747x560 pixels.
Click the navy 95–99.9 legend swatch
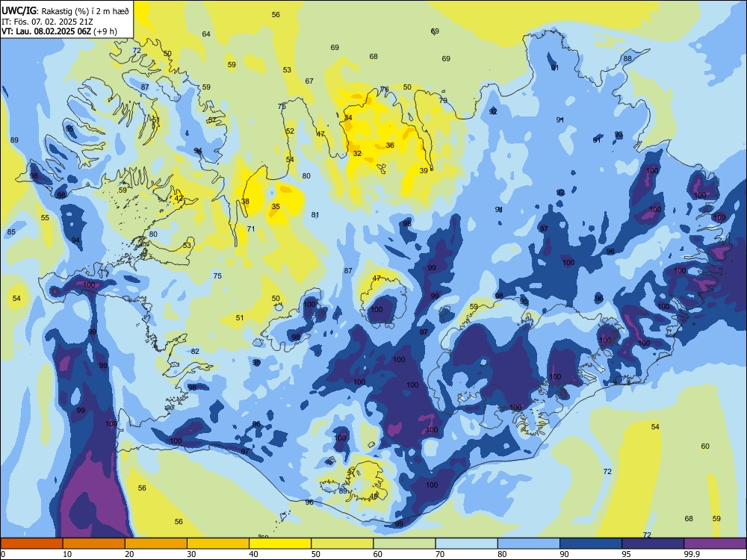(653, 544)
